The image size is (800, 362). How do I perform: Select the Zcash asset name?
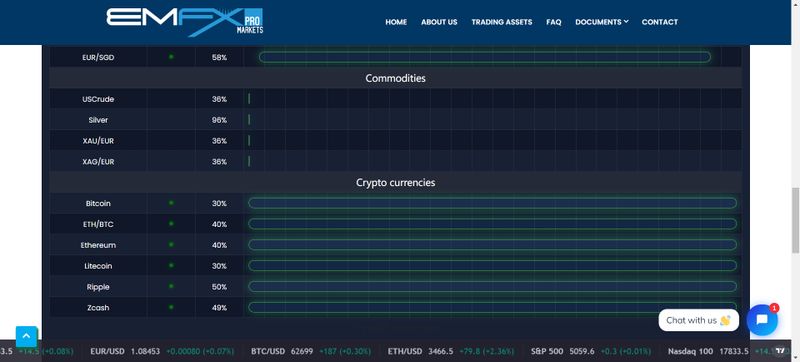(98, 308)
